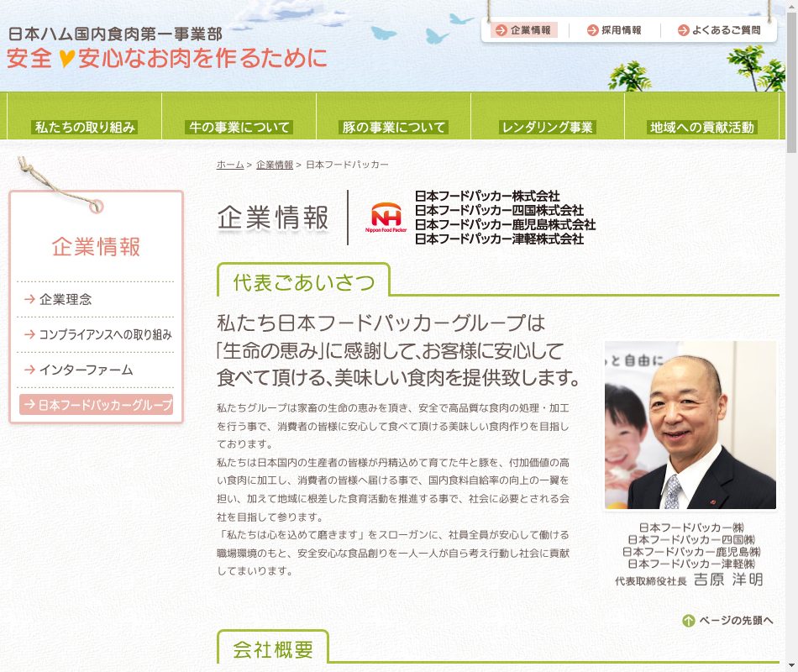Click the Nippon Food Packer NH logo

[x=386, y=218]
